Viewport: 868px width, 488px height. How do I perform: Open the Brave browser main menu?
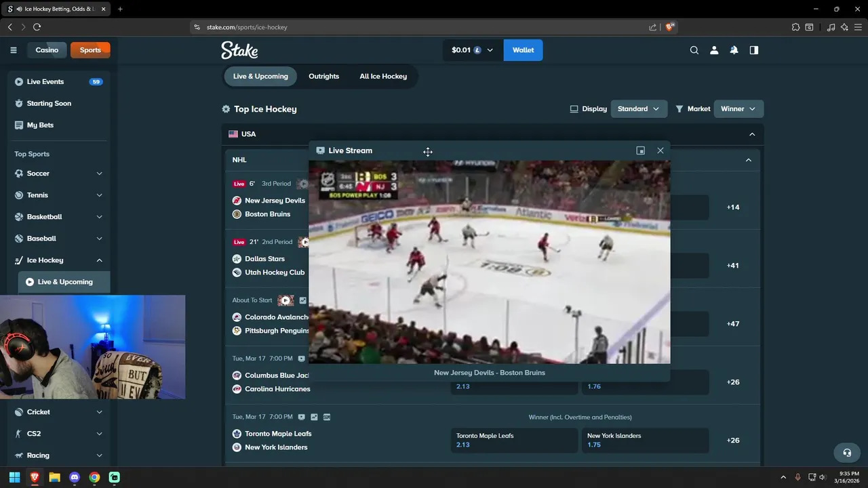[x=858, y=27]
